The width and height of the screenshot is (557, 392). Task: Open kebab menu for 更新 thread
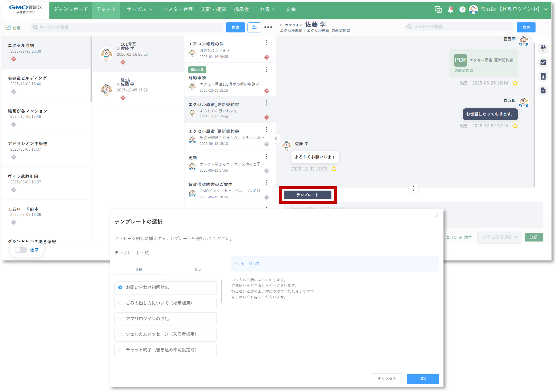[266, 156]
